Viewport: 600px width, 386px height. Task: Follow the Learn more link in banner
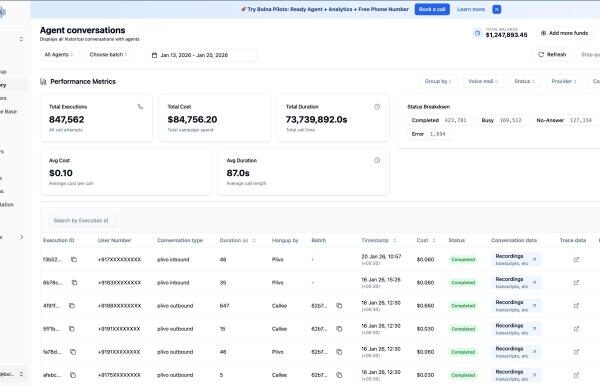click(471, 9)
